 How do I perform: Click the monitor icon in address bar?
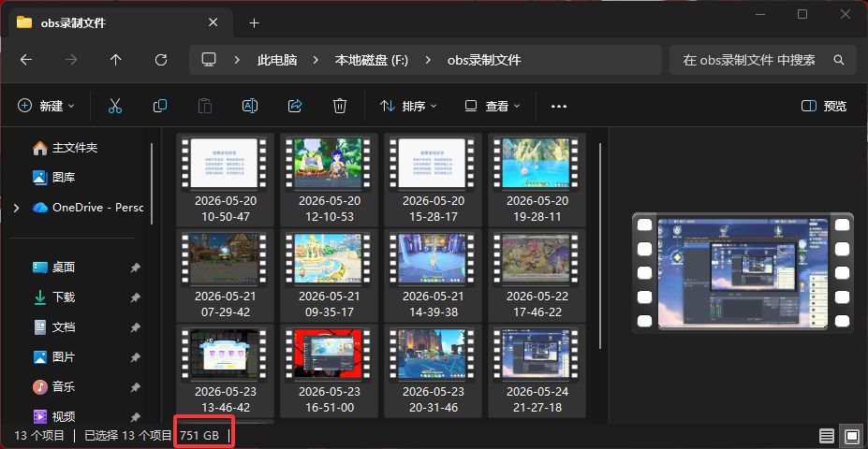[x=208, y=60]
